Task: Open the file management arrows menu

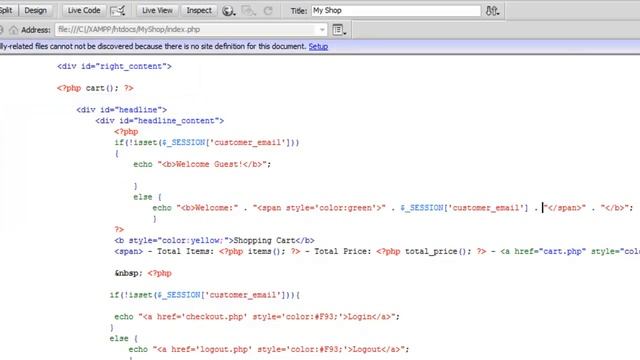Action: click(x=492, y=11)
